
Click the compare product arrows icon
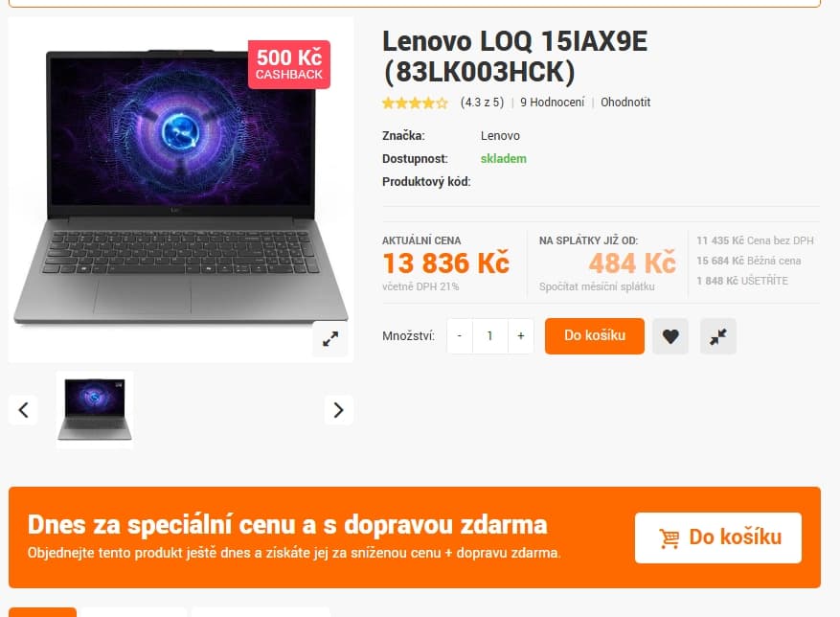pyautogui.click(x=718, y=336)
